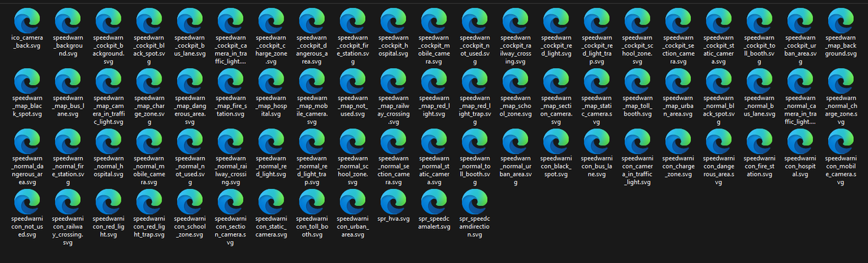Viewport: 868px width, 263px height.
Task: Click speedwarn_map_railway_crossing.svg icon
Action: click(394, 81)
